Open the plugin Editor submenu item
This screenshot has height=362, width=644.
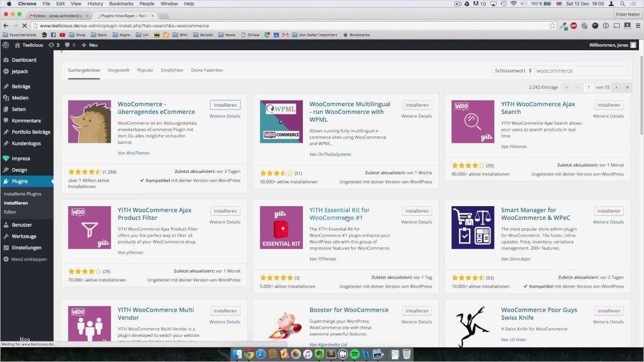tap(10, 212)
